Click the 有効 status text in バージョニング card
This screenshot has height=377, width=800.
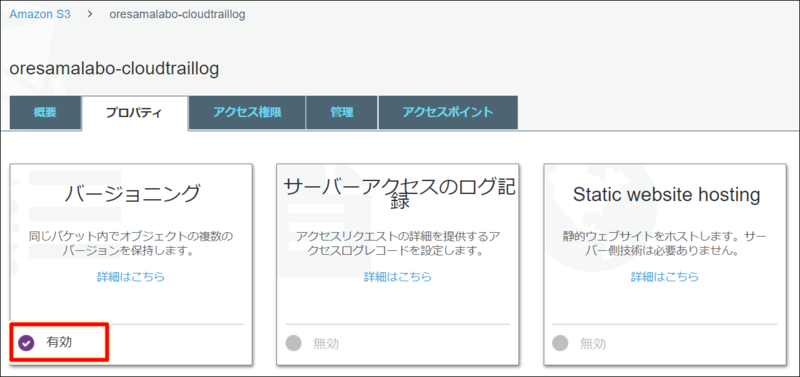[59, 342]
